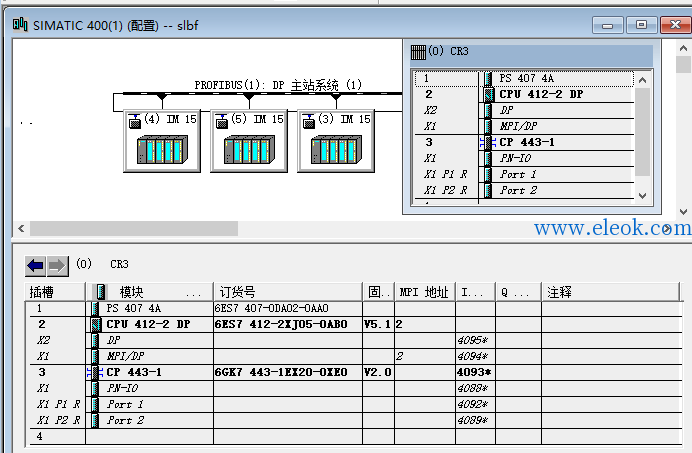Click rack list scroll down arrow

[643, 196]
